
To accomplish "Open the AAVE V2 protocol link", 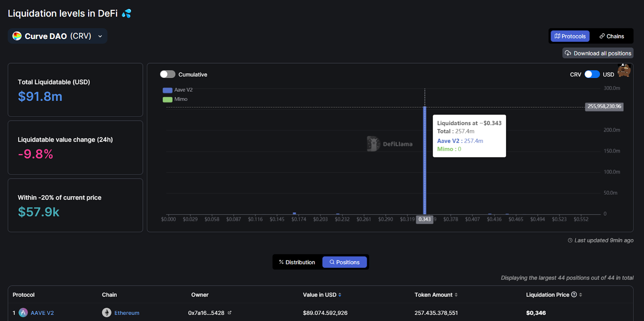I will coord(42,313).
